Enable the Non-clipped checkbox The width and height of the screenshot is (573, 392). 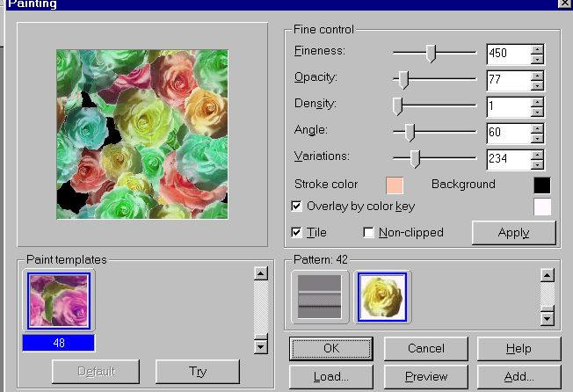[369, 233]
